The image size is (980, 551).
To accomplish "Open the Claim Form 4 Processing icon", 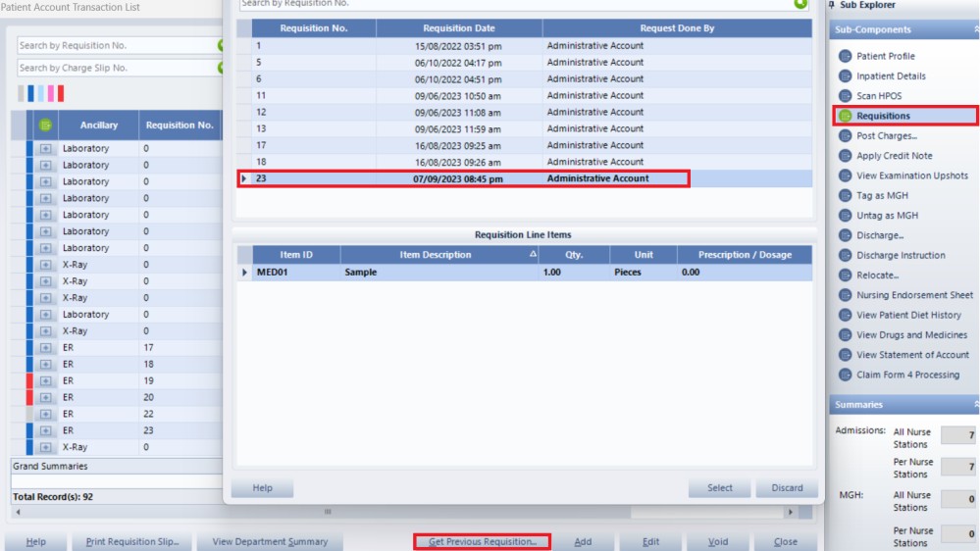I will [x=845, y=375].
